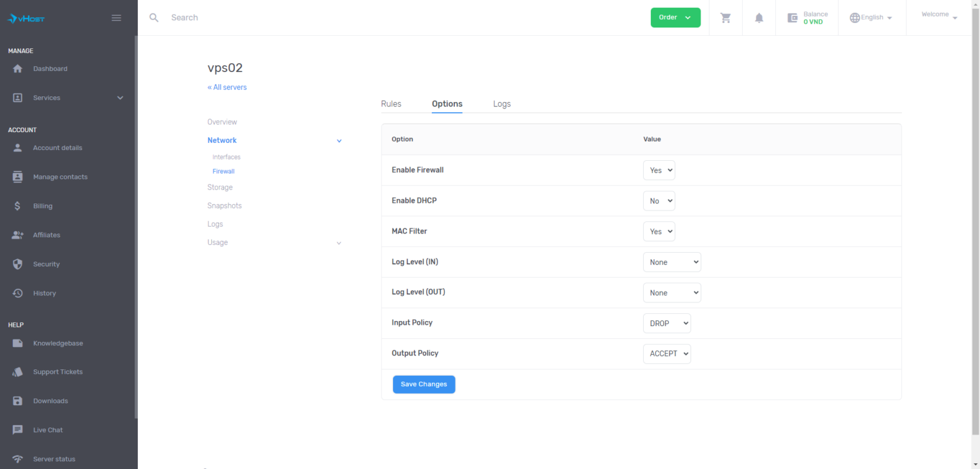Viewport: 980px width, 469px height.
Task: Click the Support Tickets icon
Action: 18,372
